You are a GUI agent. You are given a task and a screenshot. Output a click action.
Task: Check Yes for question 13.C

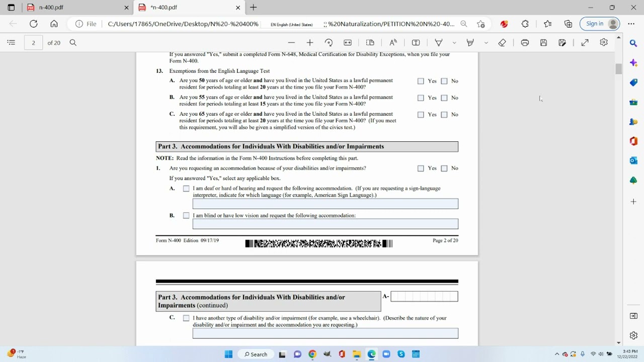[421, 115]
